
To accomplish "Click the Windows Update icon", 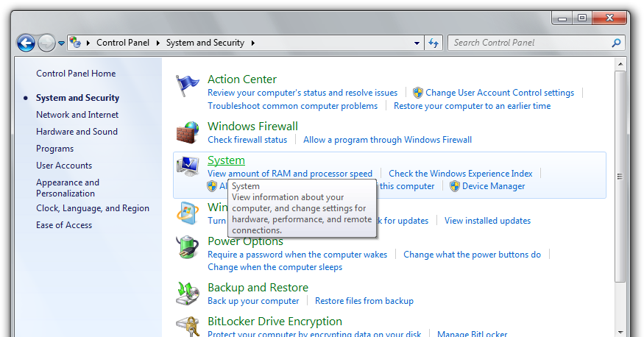I will (187, 213).
